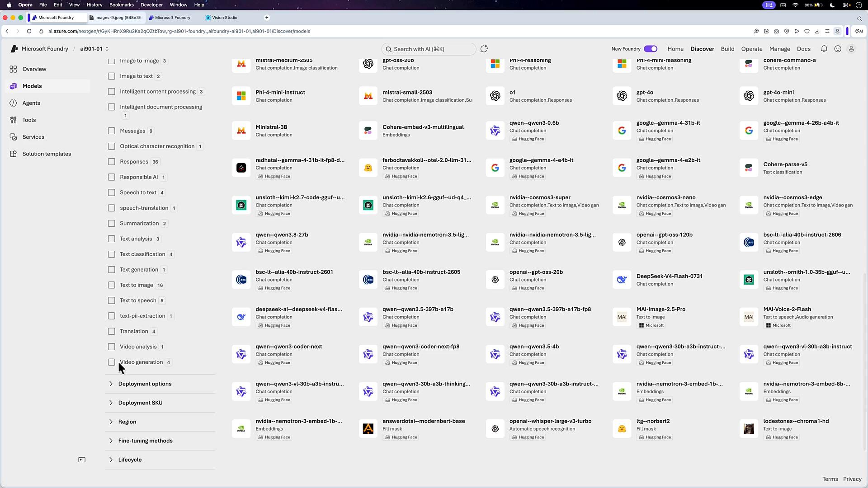Click the user account profile icon
The width and height of the screenshot is (868, 488).
point(851,49)
